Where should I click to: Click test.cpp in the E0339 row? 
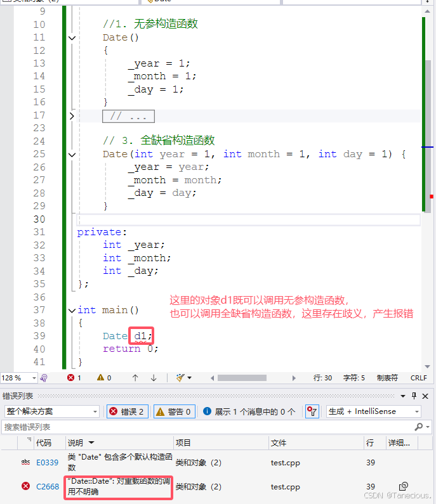[x=285, y=463]
